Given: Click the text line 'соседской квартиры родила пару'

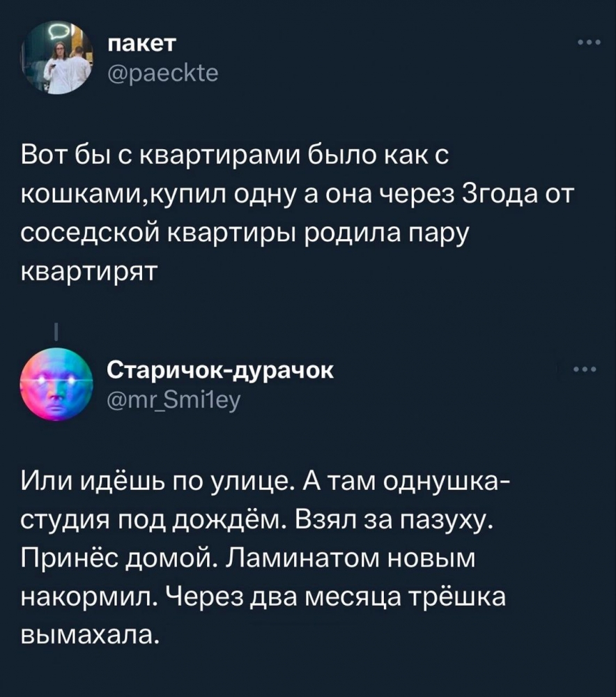Looking at the screenshot, I should pos(245,233).
